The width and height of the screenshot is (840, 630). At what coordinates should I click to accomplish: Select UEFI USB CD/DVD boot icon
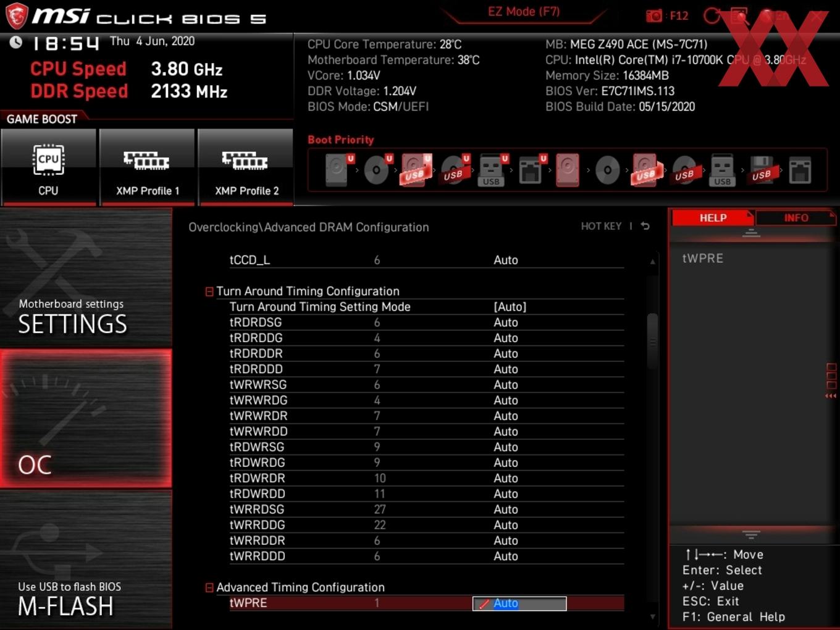[x=455, y=170]
